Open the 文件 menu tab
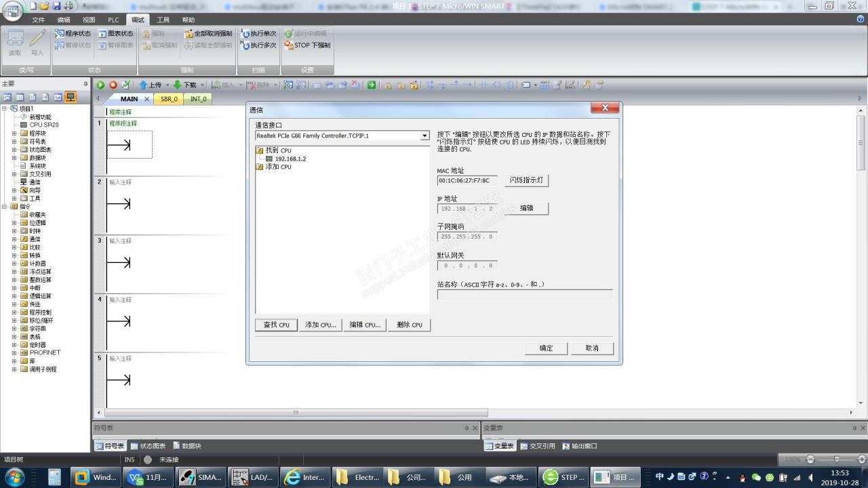The height and width of the screenshot is (488, 868). (x=39, y=20)
